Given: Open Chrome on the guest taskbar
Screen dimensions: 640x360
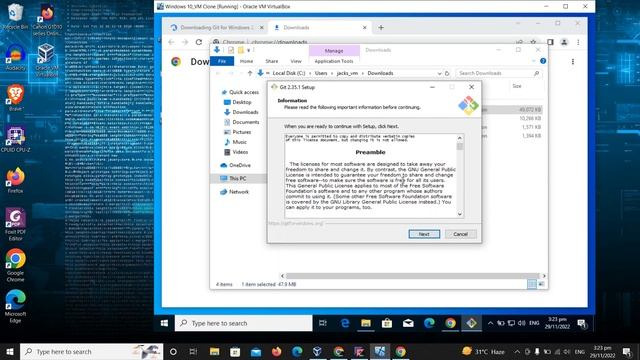Looking at the screenshot, I should tap(450, 323).
